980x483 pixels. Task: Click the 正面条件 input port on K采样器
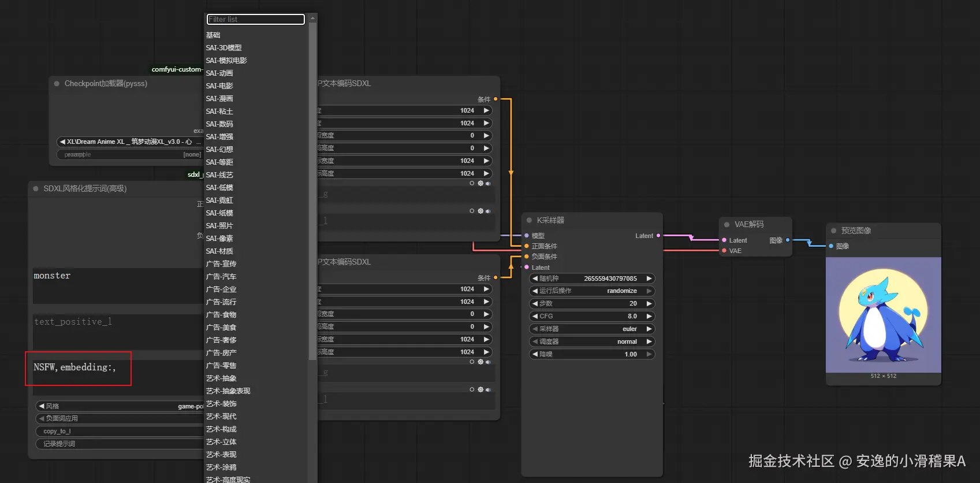coord(527,246)
